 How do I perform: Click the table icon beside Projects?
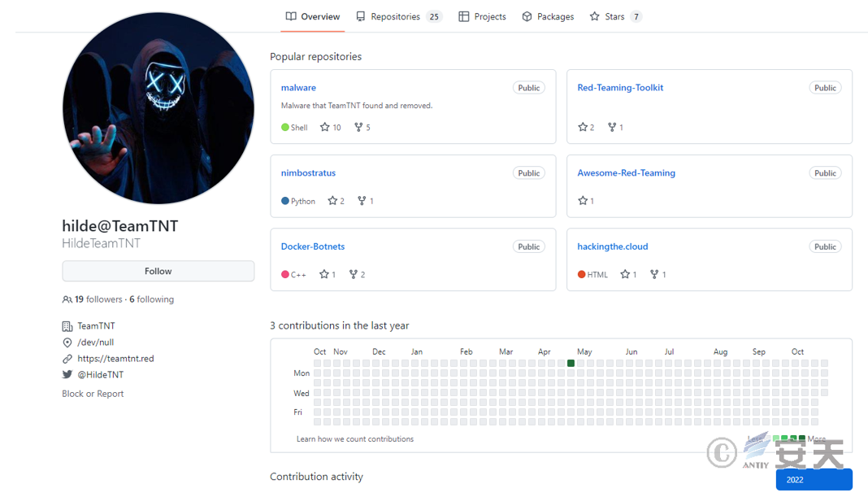pyautogui.click(x=464, y=16)
